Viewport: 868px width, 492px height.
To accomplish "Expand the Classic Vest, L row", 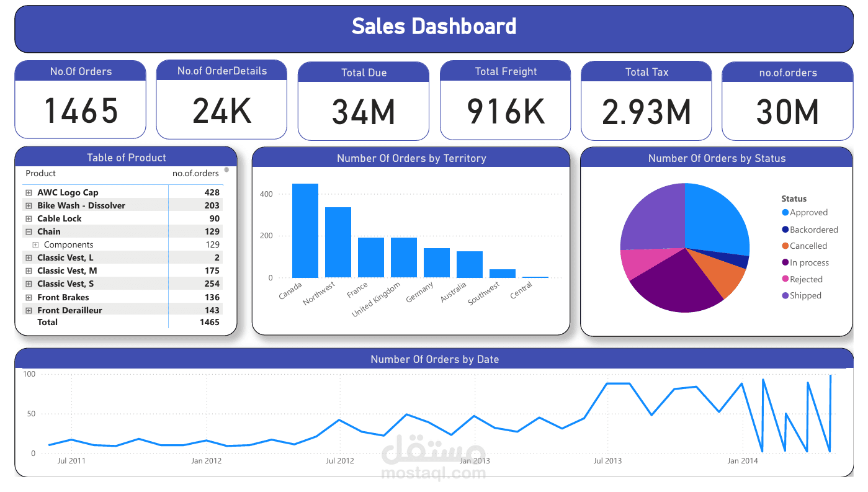I will pos(29,258).
